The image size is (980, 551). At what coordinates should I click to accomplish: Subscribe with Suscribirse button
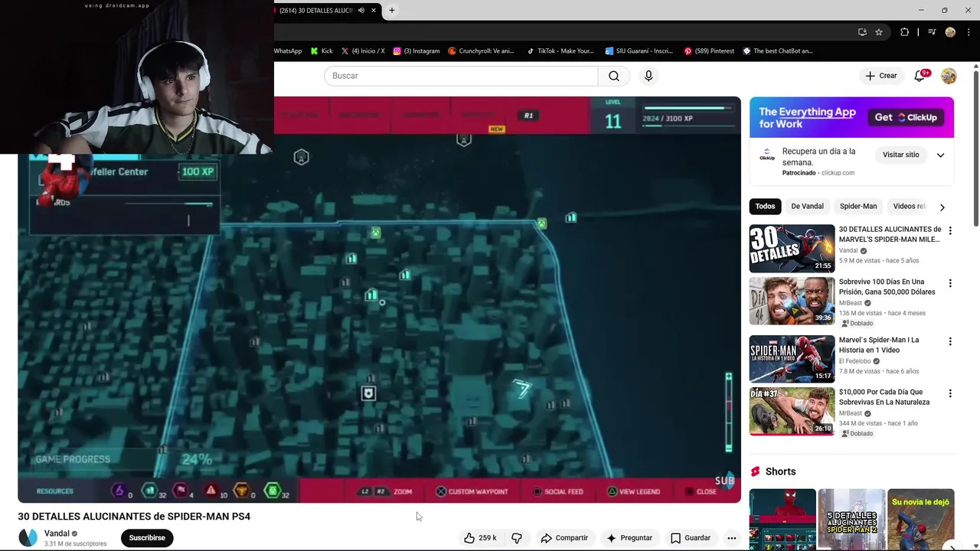click(147, 538)
